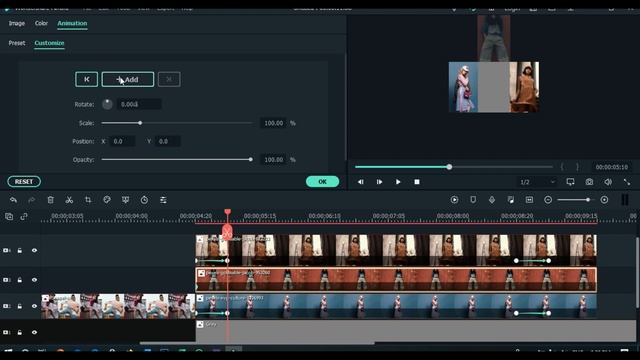Image resolution: width=640 pixels, height=360 pixels.
Task: Click the Scale percentage field
Action: pyautogui.click(x=273, y=123)
